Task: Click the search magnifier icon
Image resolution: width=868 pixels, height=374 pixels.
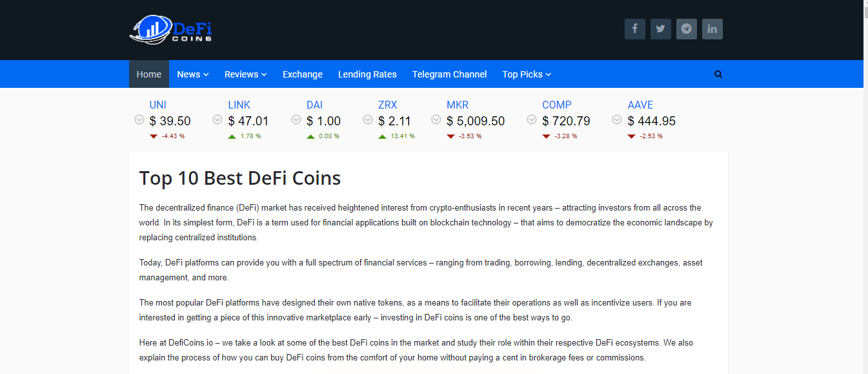Action: tap(718, 74)
